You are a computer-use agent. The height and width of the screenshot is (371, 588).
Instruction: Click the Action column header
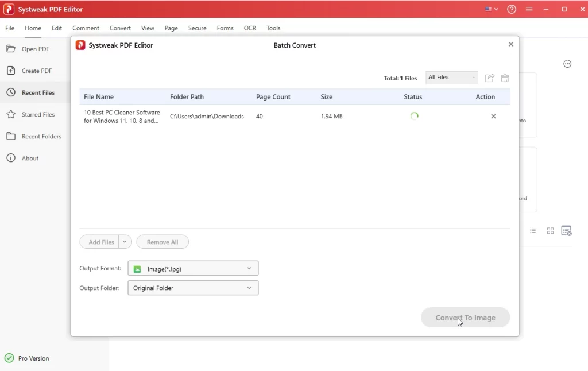pyautogui.click(x=485, y=97)
